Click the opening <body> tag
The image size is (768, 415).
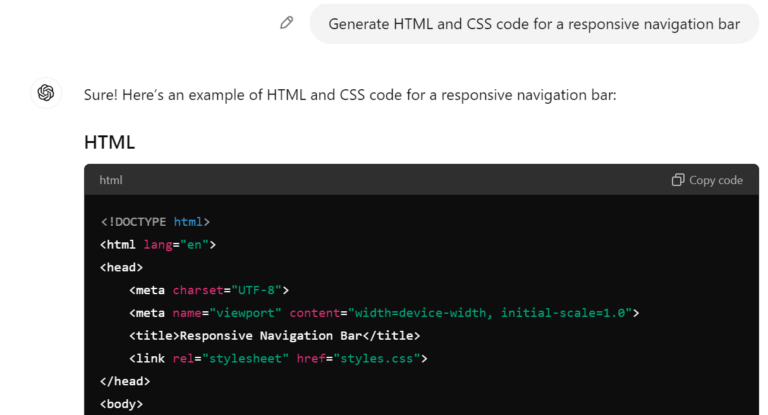(x=121, y=404)
